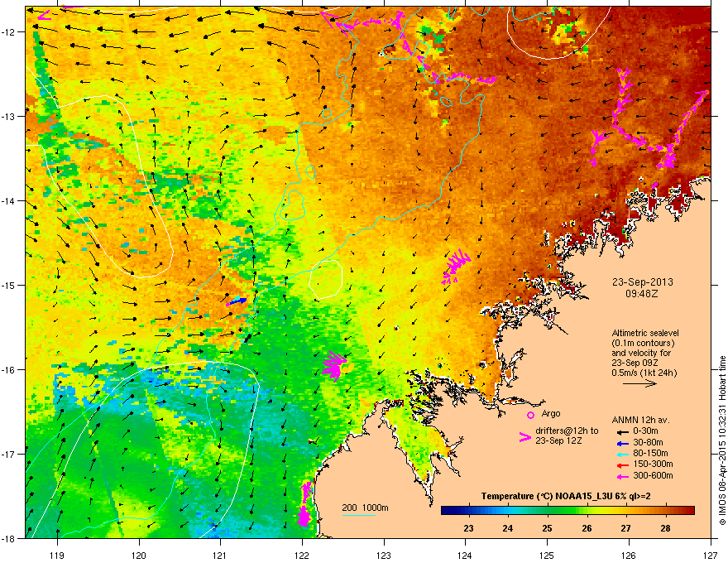The height and width of the screenshot is (563, 728).
Task: Click the longitude axis label 125
Action: tap(547, 555)
